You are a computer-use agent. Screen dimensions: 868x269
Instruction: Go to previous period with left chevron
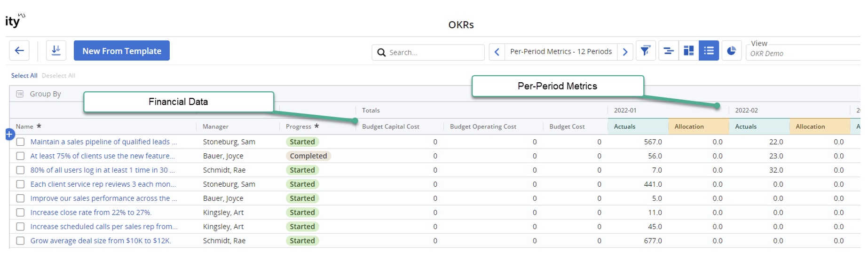pyautogui.click(x=497, y=52)
